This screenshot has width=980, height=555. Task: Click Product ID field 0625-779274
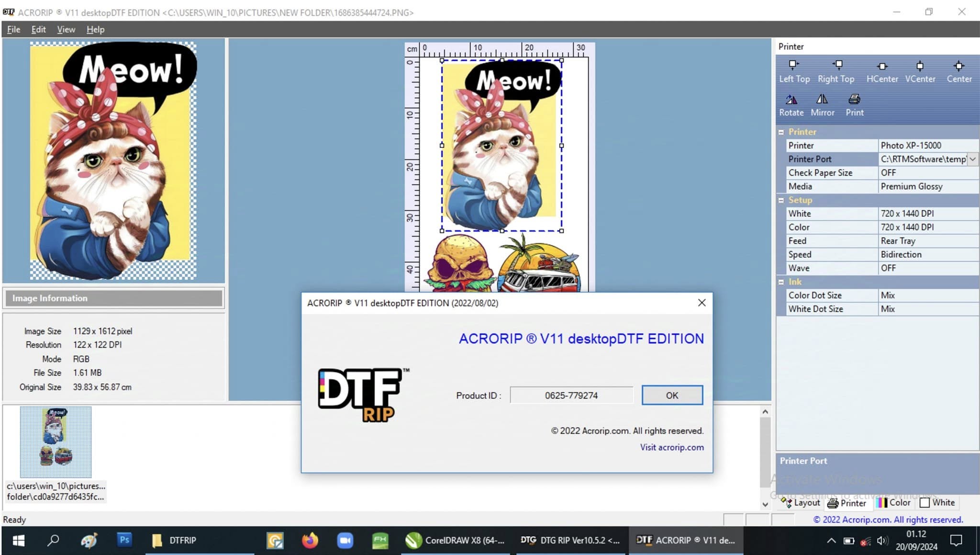click(571, 395)
